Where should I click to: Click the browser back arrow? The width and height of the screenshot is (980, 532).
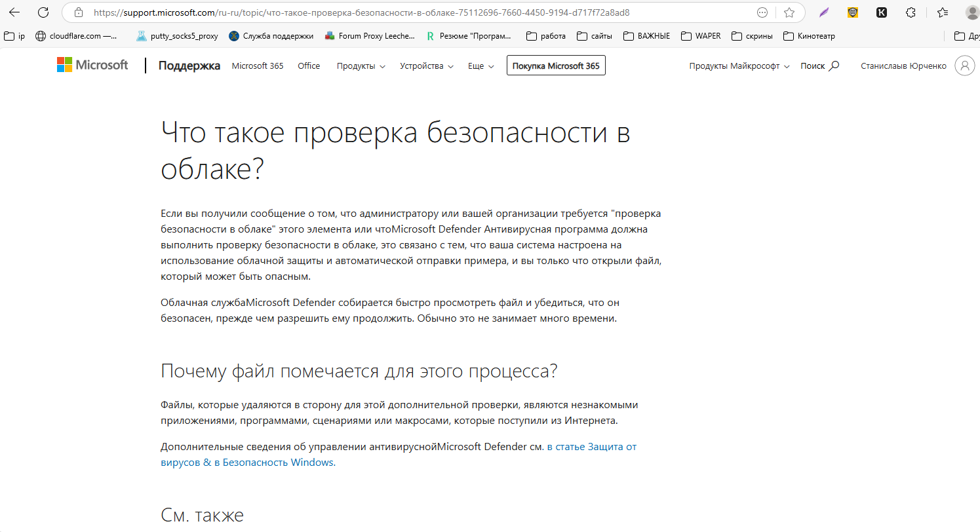click(x=14, y=12)
